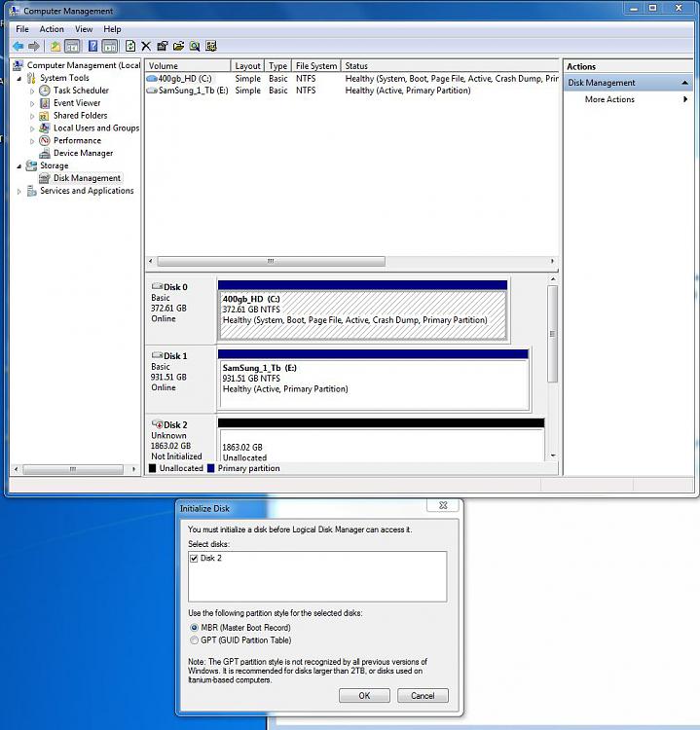Toggle Show/Hide Console Tree toolbar button
Viewport: 700px width, 730px height.
pyautogui.click(x=72, y=46)
